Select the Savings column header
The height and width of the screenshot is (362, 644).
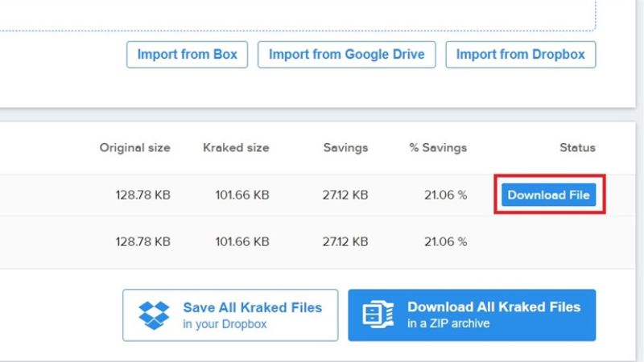[345, 148]
